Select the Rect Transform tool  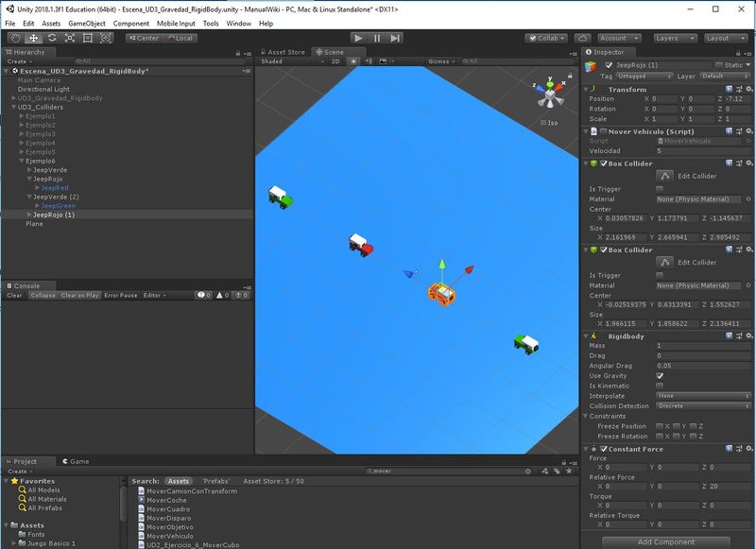point(87,38)
